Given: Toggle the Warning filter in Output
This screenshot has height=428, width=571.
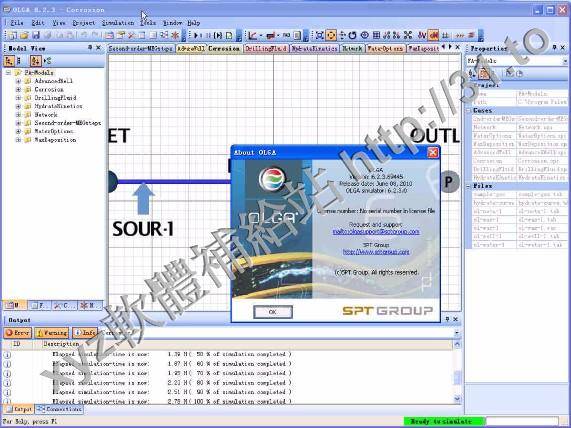Looking at the screenshot, I should [52, 333].
